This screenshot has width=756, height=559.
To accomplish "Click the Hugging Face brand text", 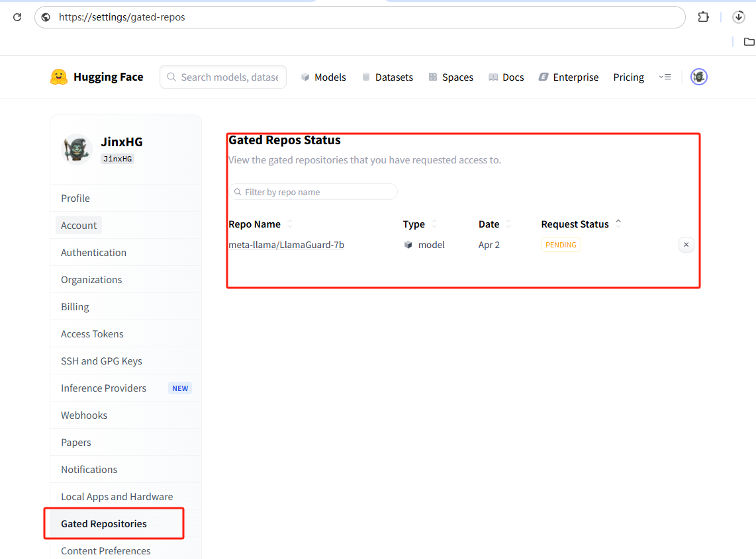I will click(x=108, y=77).
